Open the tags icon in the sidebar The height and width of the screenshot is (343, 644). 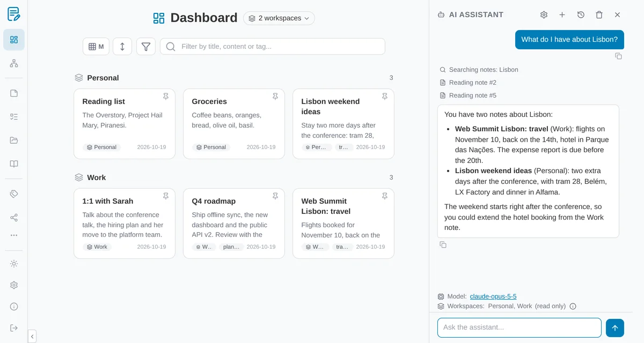14,194
